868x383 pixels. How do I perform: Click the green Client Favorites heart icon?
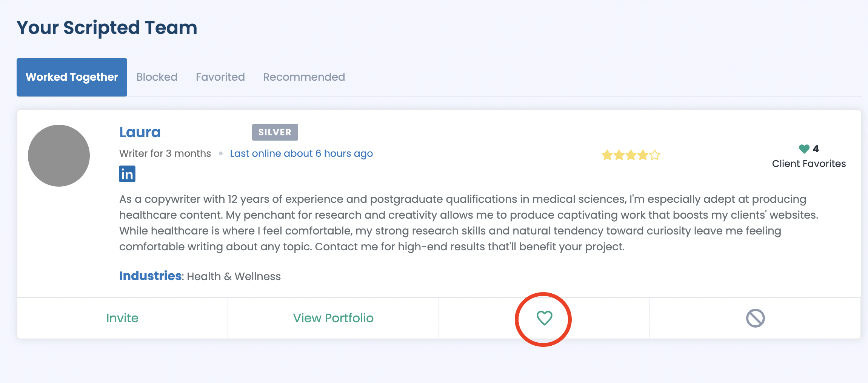(x=804, y=149)
